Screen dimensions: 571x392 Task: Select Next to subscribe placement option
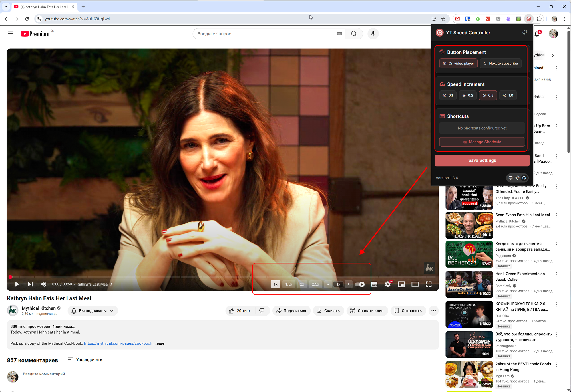(500, 63)
